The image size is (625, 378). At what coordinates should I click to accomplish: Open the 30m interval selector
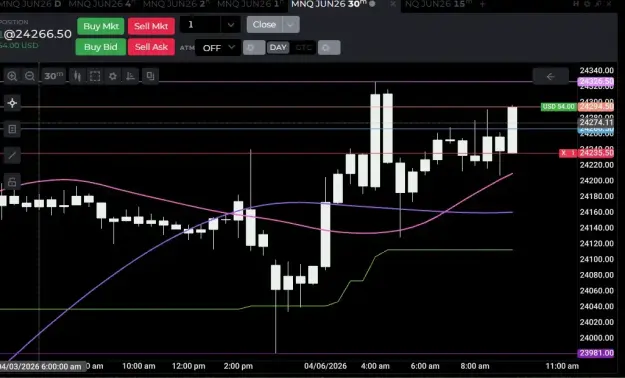point(53,76)
